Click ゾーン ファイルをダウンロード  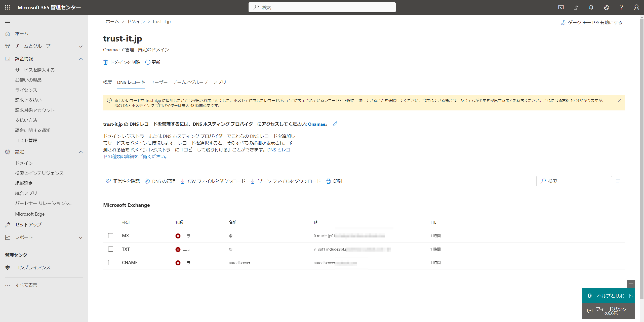(286, 181)
